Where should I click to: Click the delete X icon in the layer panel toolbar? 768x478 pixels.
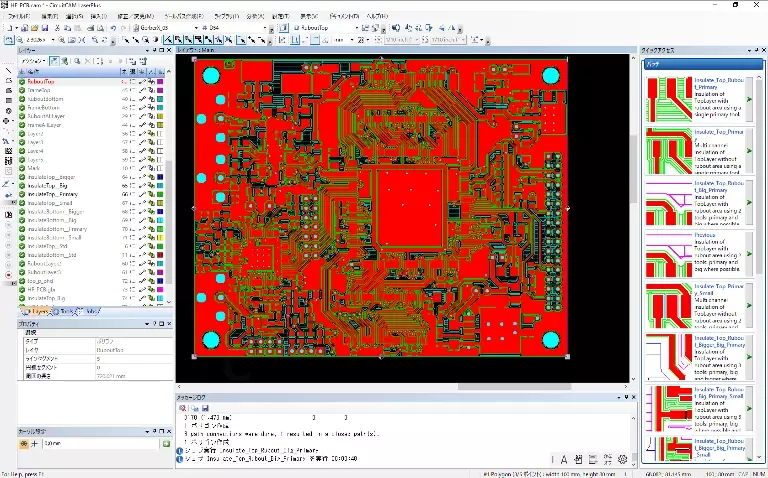[x=88, y=61]
